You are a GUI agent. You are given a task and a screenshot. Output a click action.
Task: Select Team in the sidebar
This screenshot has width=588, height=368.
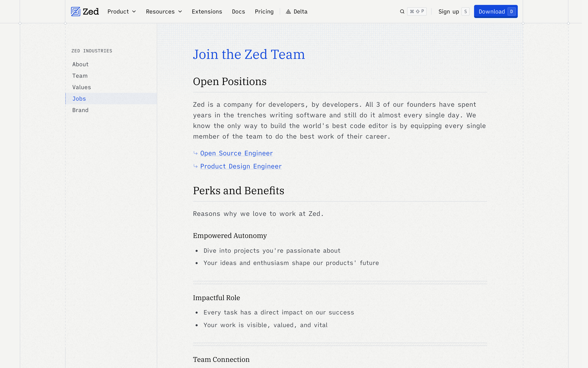click(111, 76)
